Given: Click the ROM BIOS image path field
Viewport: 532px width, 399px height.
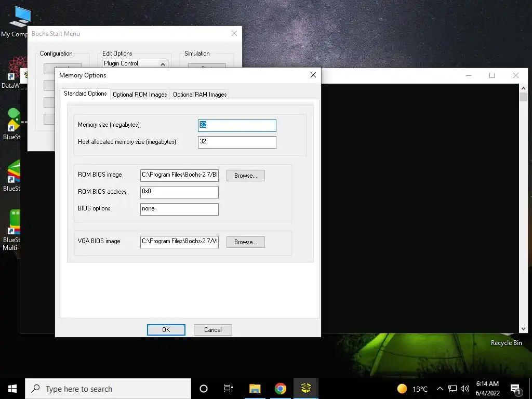Looking at the screenshot, I should coord(179,176).
